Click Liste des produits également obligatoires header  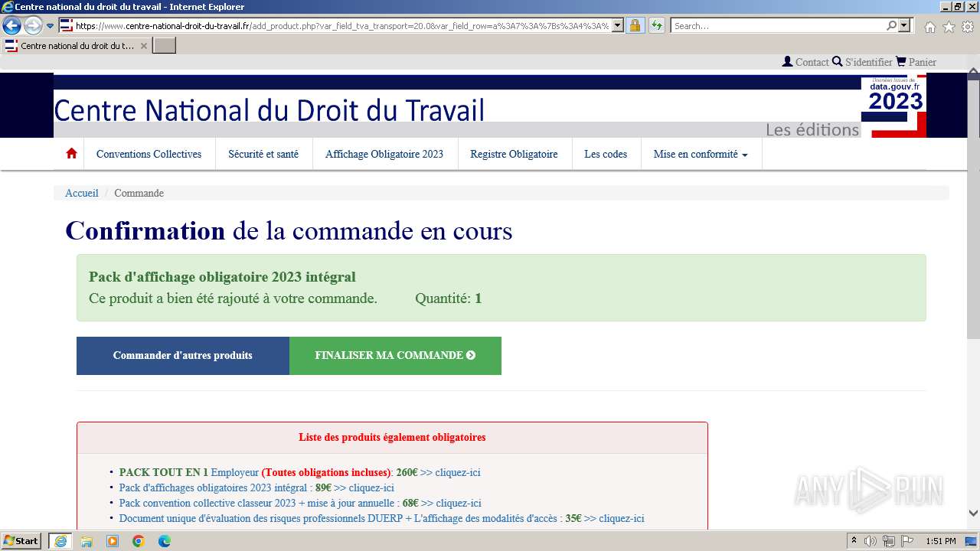click(x=392, y=437)
